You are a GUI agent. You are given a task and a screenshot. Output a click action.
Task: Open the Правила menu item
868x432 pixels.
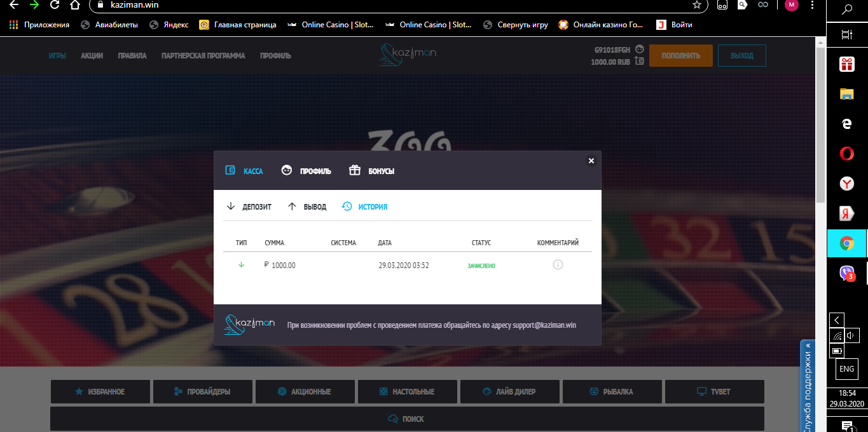[x=132, y=56]
